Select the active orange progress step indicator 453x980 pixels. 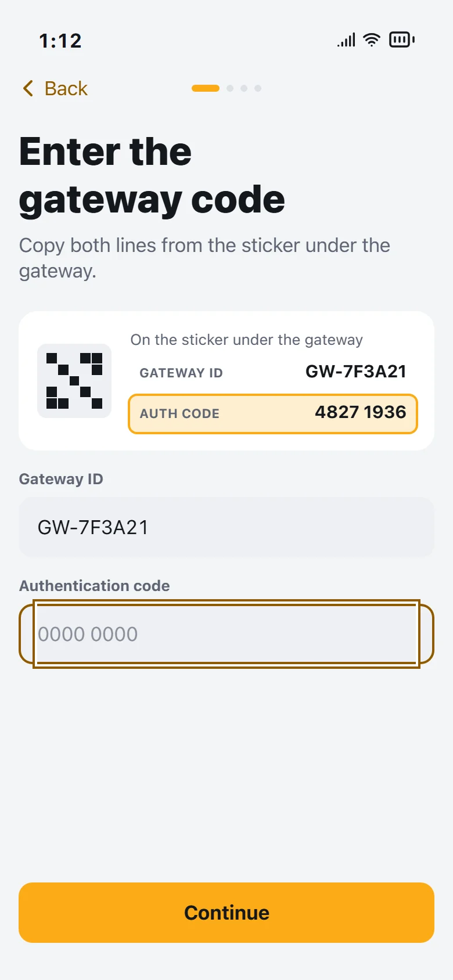[206, 88]
